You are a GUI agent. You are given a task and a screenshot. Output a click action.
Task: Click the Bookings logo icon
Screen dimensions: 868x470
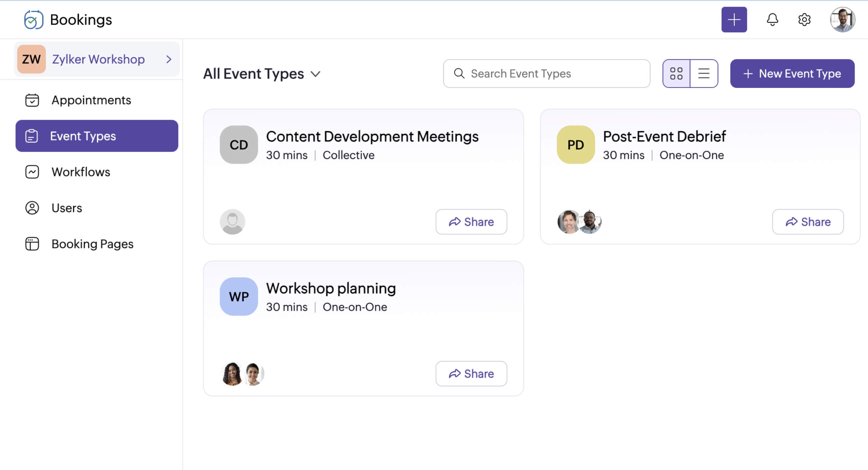point(33,20)
